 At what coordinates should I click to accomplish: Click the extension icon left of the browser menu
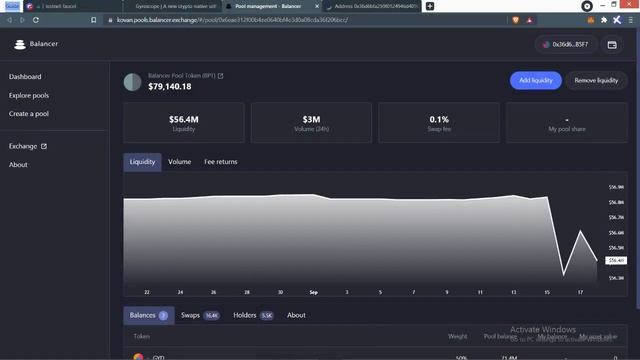pyautogui.click(x=617, y=20)
